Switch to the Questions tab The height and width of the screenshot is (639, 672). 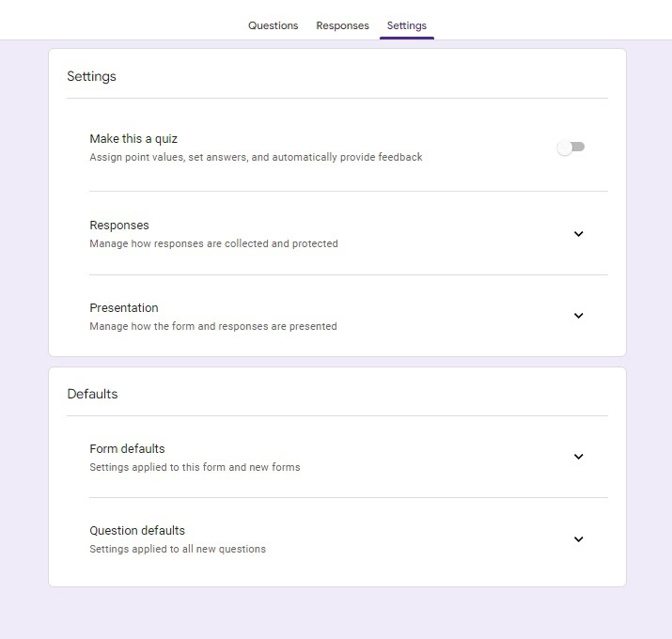pos(273,25)
